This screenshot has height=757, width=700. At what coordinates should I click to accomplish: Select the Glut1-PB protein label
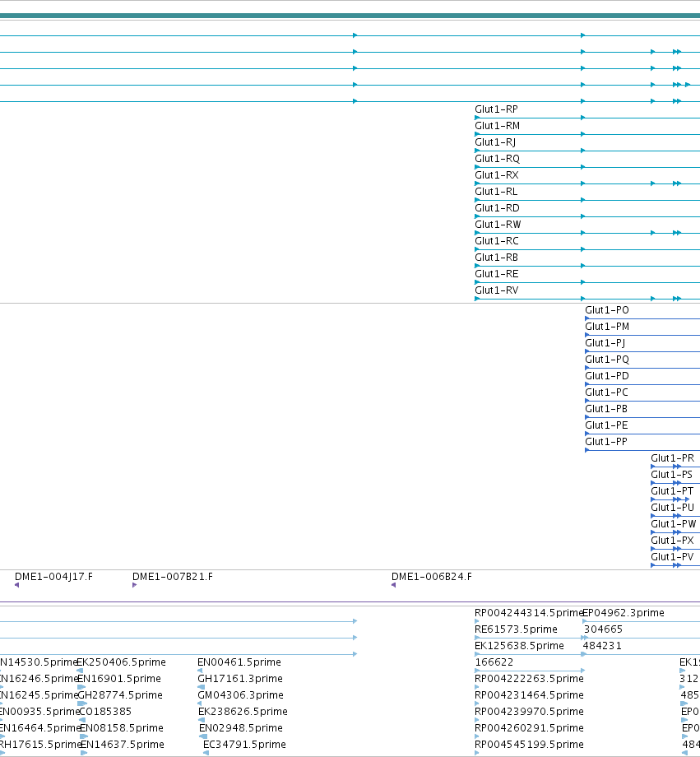606,409
